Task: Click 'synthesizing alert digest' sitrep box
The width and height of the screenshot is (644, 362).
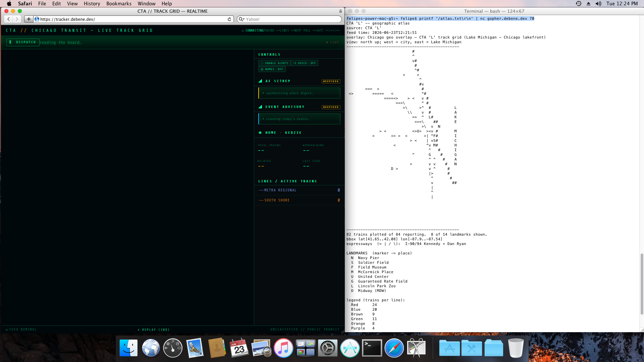Action: click(299, 93)
